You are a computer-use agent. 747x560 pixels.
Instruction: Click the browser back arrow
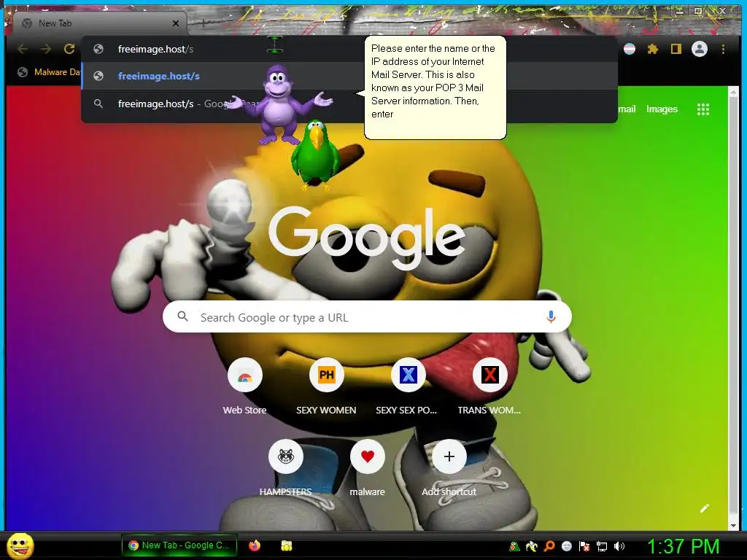(23, 49)
